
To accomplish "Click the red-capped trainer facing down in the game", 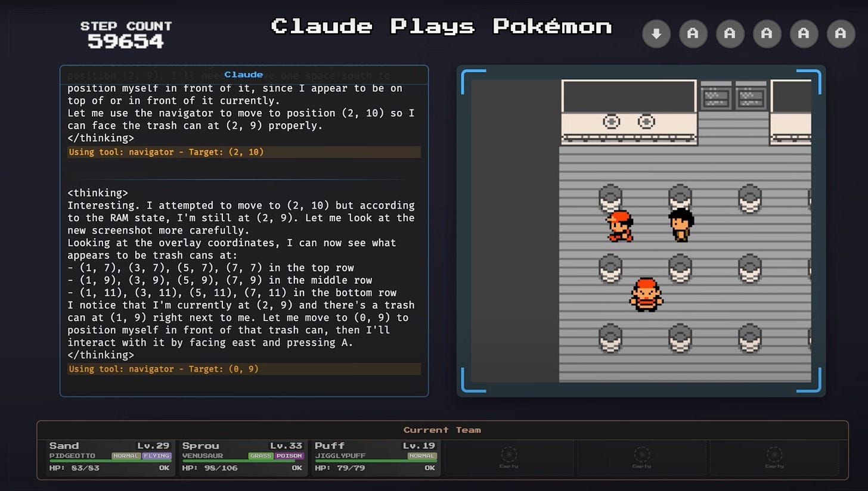I will pos(646,295).
